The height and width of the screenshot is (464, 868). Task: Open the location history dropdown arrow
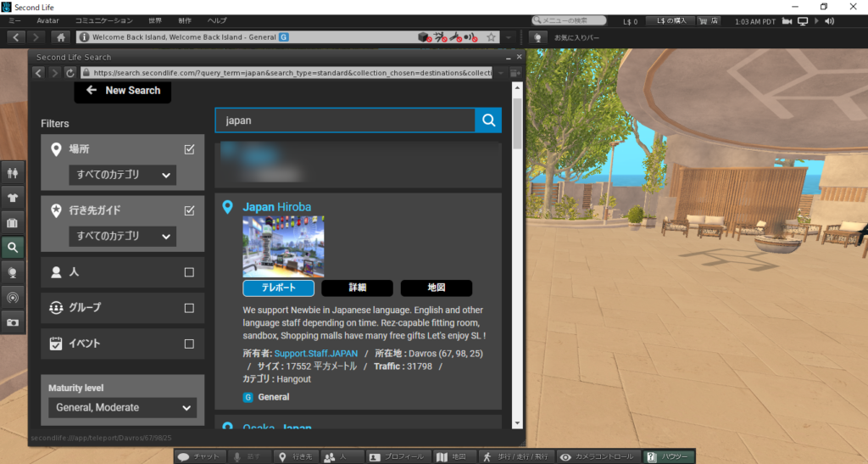tap(509, 37)
